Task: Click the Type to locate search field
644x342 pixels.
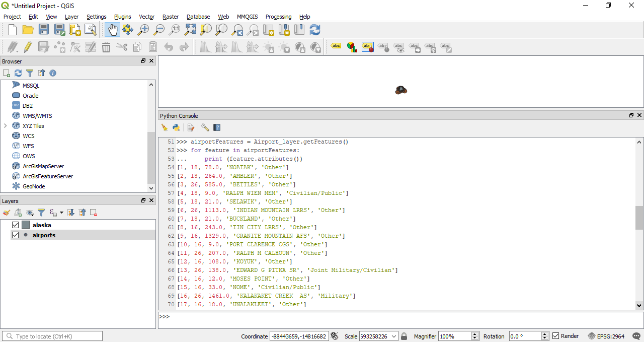Action: 52,336
